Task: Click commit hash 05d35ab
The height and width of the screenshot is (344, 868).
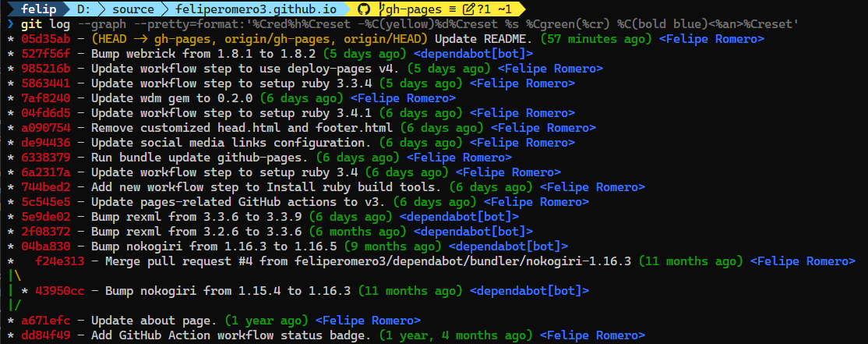Action: tap(45, 39)
